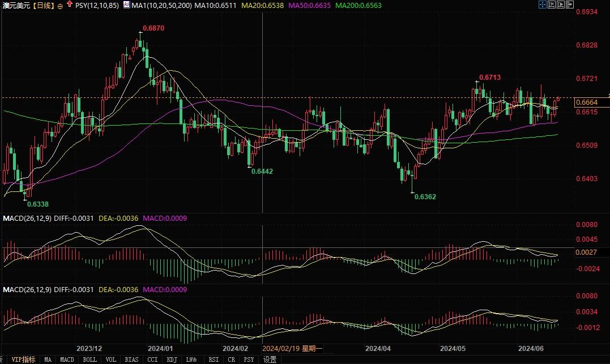Click the crosshair cursor icon at top right
The width and height of the screenshot is (610, 364).
point(543,5)
